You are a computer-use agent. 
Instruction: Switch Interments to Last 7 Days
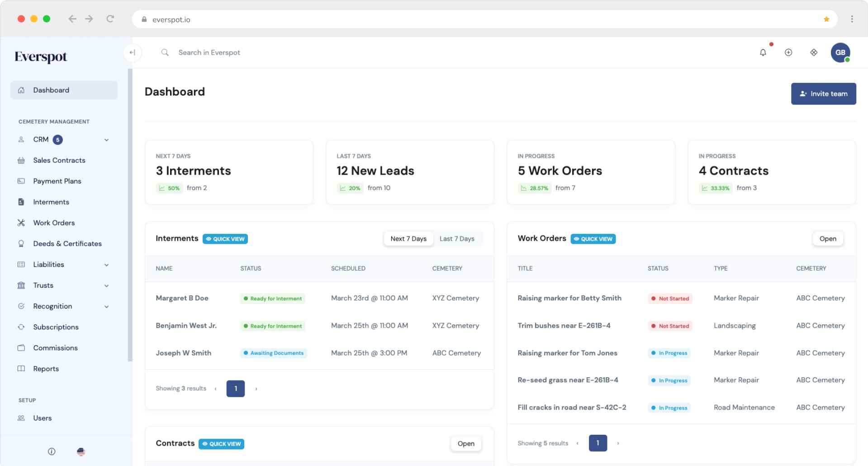tap(457, 239)
